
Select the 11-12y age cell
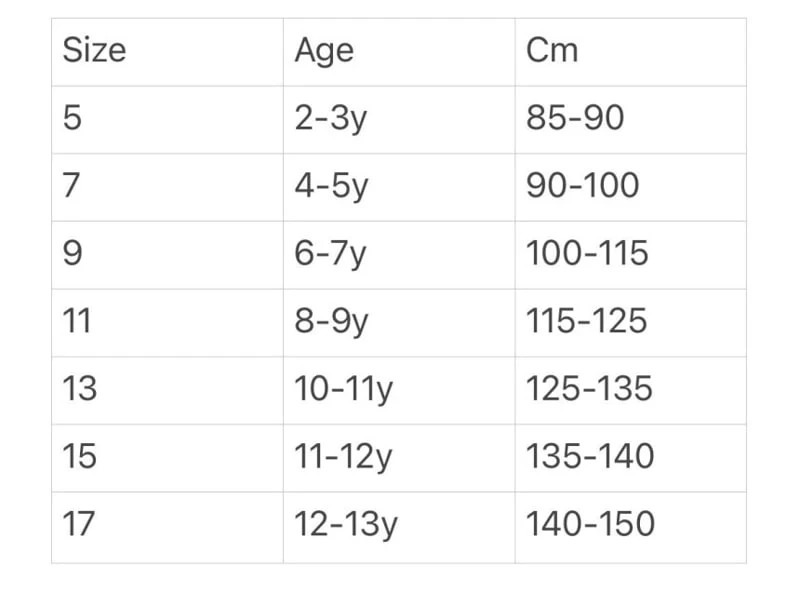click(343, 457)
